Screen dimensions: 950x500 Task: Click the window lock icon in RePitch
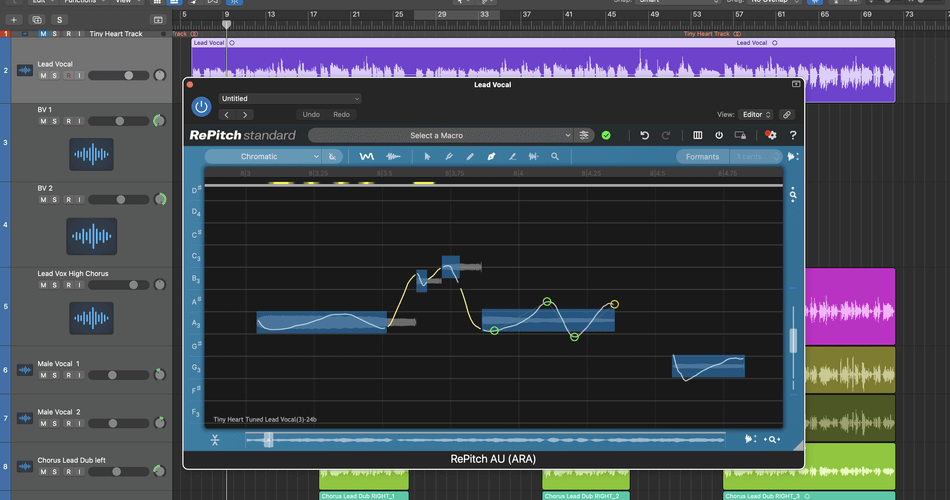[x=740, y=135]
